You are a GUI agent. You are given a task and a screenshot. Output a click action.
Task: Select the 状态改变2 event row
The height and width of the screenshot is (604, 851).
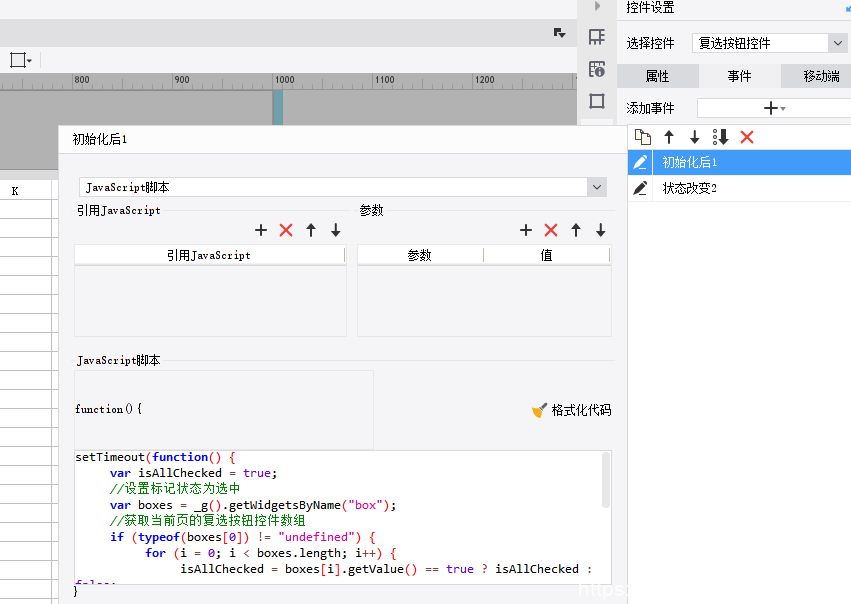739,188
